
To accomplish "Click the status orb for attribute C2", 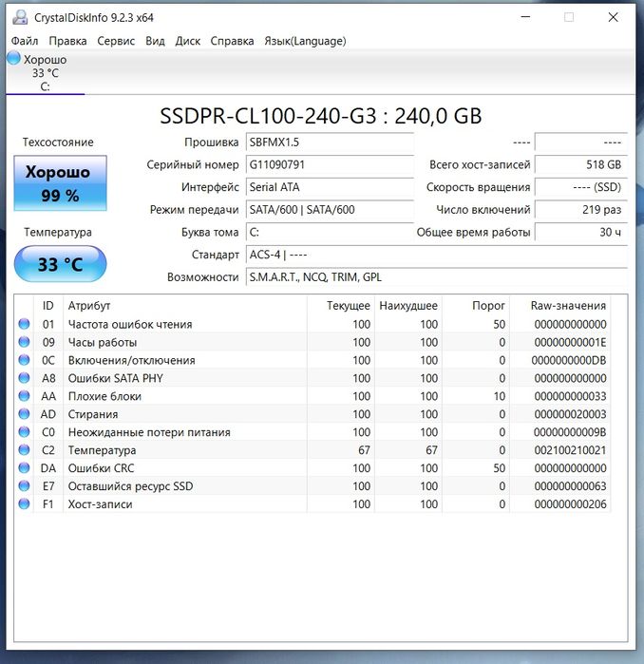I will [x=24, y=449].
